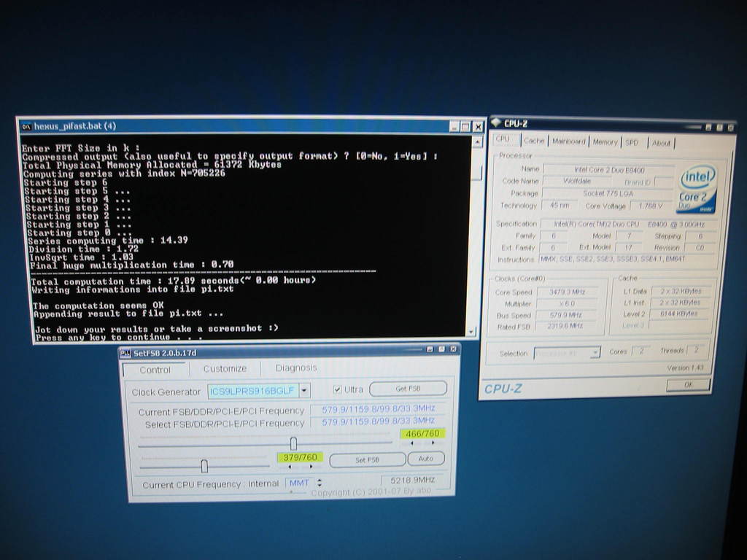747x560 pixels.
Task: Click the OK button in CPU-Z
Action: [x=689, y=385]
